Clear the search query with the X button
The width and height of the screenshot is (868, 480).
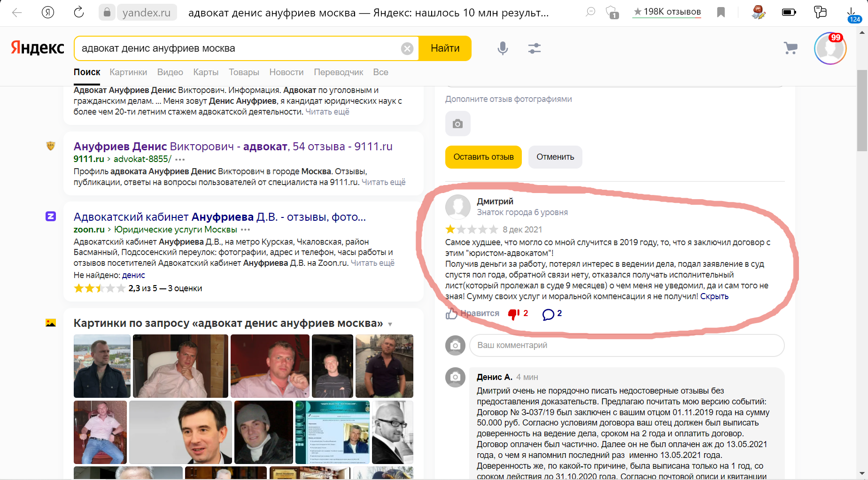click(407, 48)
